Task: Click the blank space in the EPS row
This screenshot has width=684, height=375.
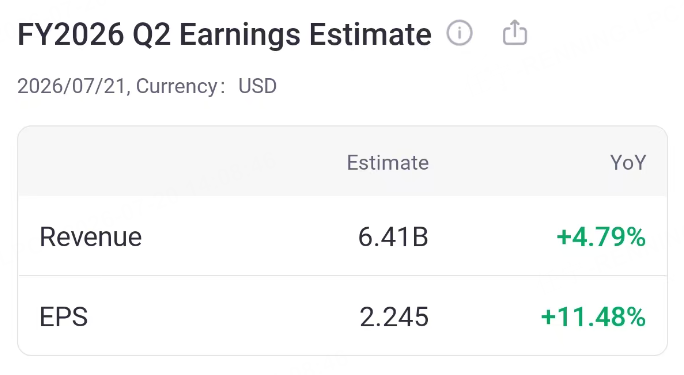Action: point(222,317)
